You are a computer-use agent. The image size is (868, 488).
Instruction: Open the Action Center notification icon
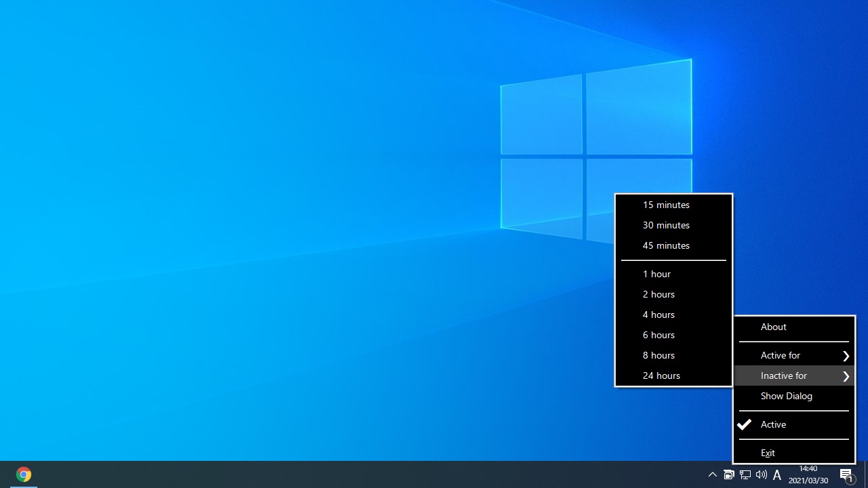tap(848, 475)
